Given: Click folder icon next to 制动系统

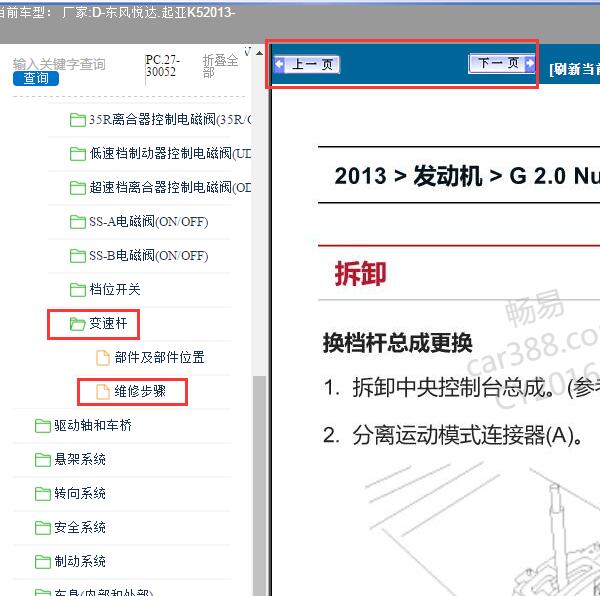Looking at the screenshot, I should click(x=42, y=562).
